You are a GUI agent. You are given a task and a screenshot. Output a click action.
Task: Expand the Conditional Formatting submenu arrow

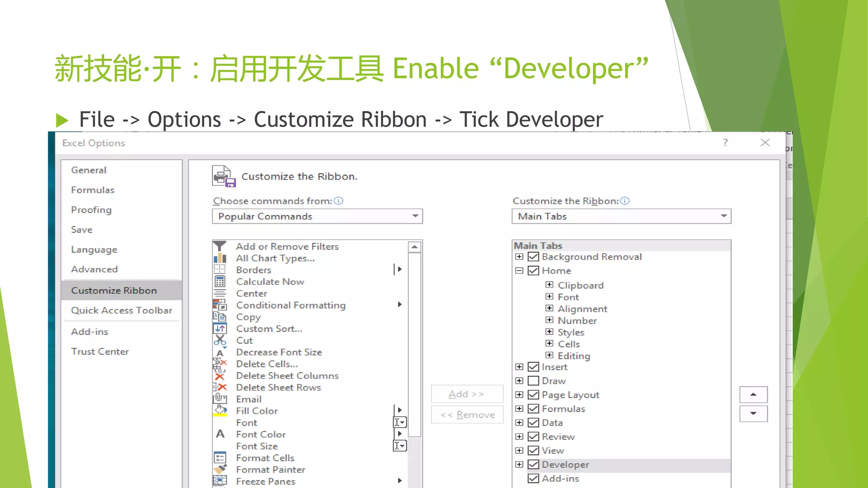click(400, 305)
